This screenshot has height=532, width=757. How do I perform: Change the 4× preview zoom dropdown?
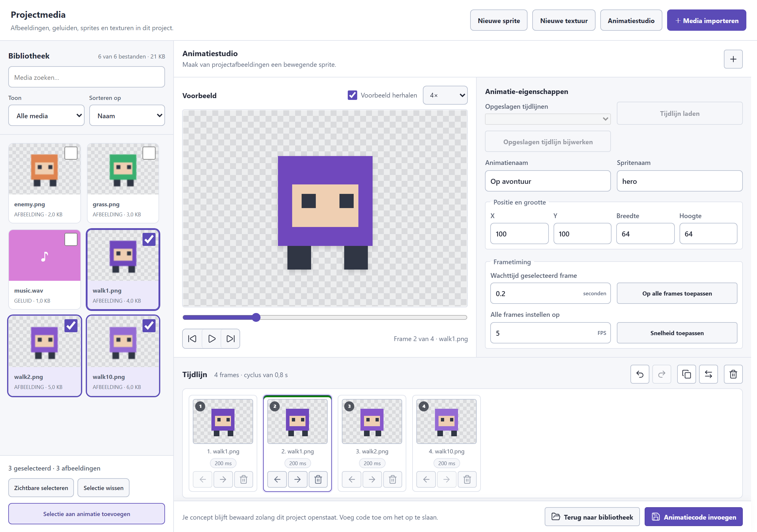(445, 95)
